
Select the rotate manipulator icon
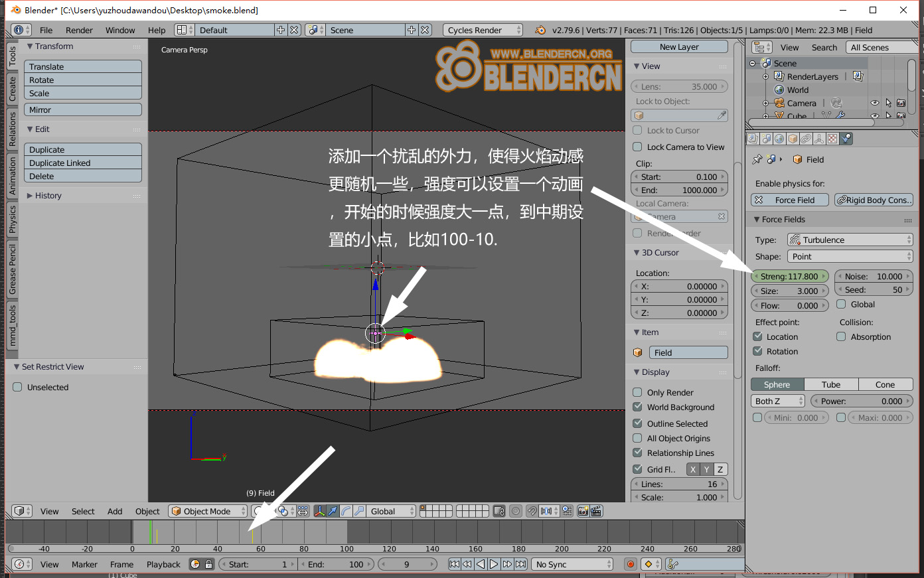[x=346, y=511]
